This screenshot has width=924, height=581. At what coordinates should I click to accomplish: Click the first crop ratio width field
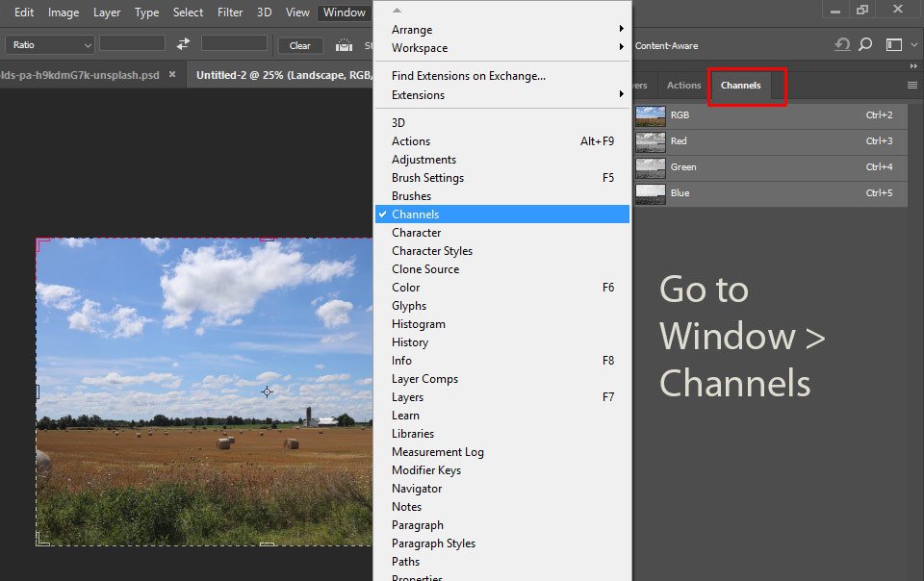coord(132,44)
